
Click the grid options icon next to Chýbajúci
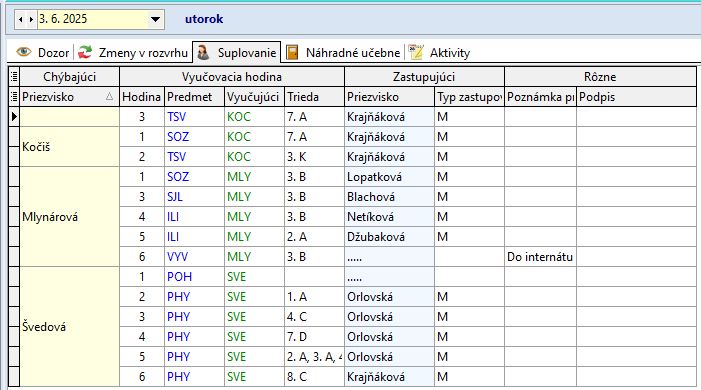point(14,77)
